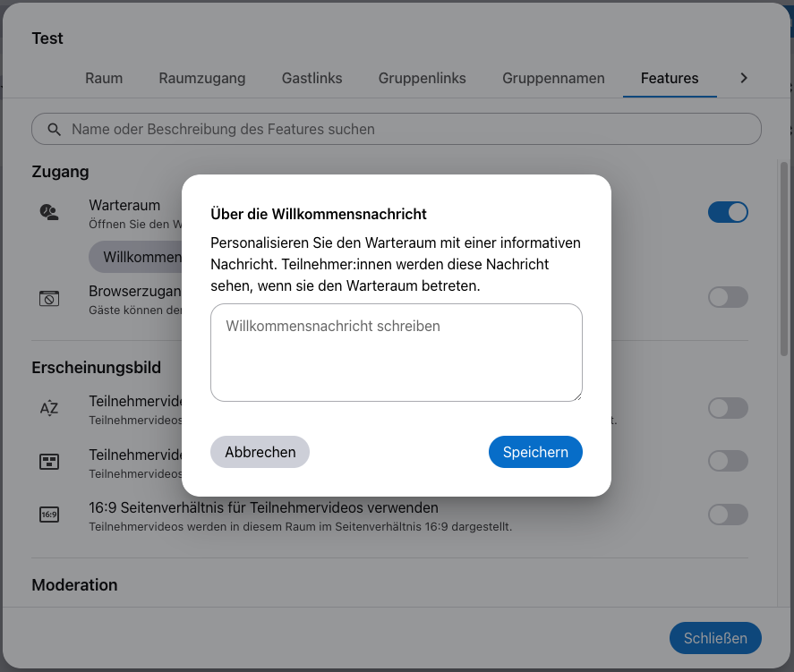This screenshot has height=672, width=794.
Task: Click the Browserzugang blocked-window icon
Action: [x=49, y=298]
